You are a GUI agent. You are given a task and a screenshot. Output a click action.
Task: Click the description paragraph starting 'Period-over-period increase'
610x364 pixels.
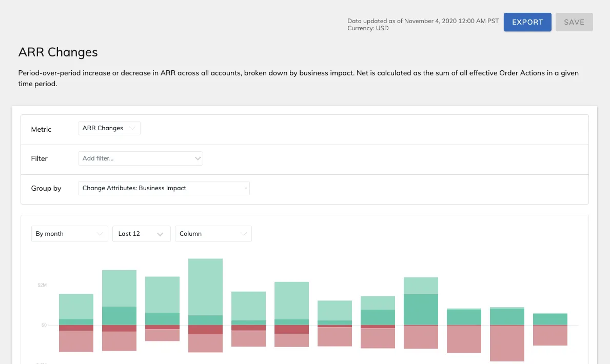[x=299, y=78]
